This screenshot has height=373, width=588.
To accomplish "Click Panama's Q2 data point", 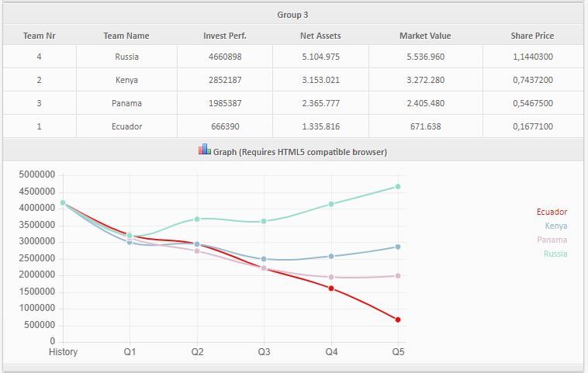I will (197, 250).
